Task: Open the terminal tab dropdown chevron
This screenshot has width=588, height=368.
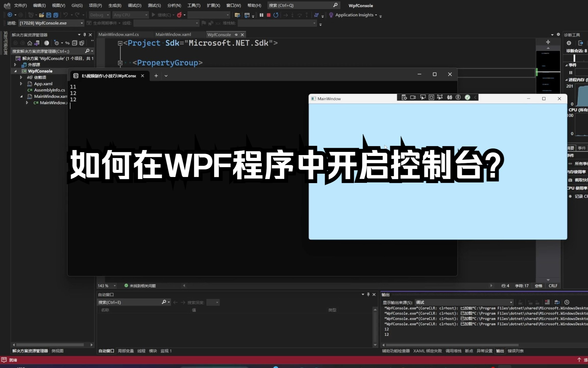Action: [x=166, y=76]
